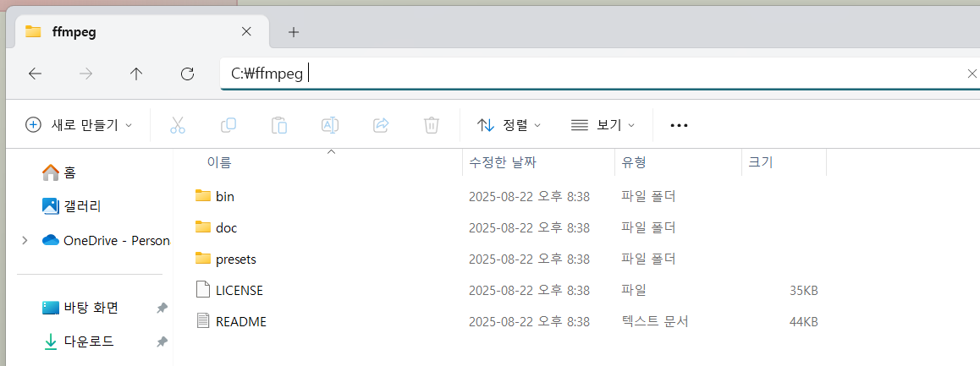The image size is (980, 366).
Task: Open the 정렬 sort dropdown
Action: point(509,125)
